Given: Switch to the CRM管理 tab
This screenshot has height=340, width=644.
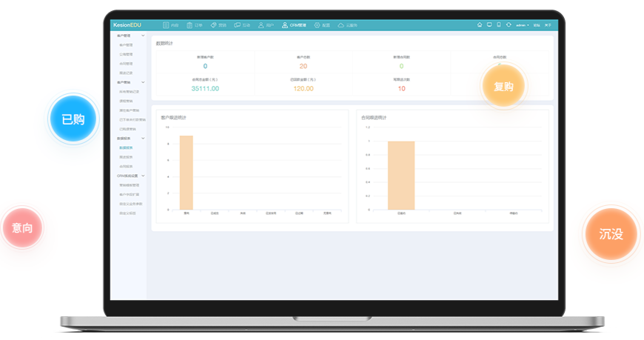Looking at the screenshot, I should 294,24.
